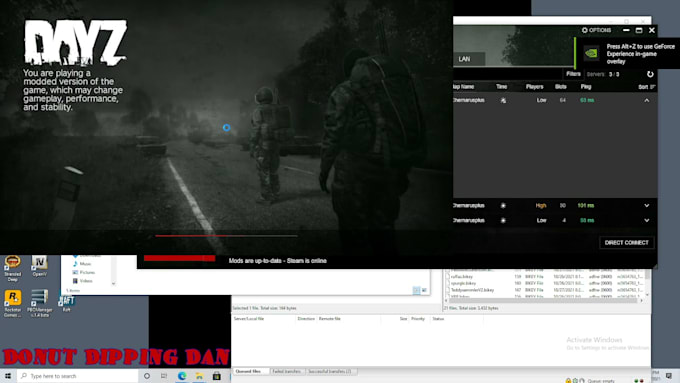This screenshot has width=680, height=383.
Task: Select Videos in Explorer navigation pane
Action: (x=85, y=281)
